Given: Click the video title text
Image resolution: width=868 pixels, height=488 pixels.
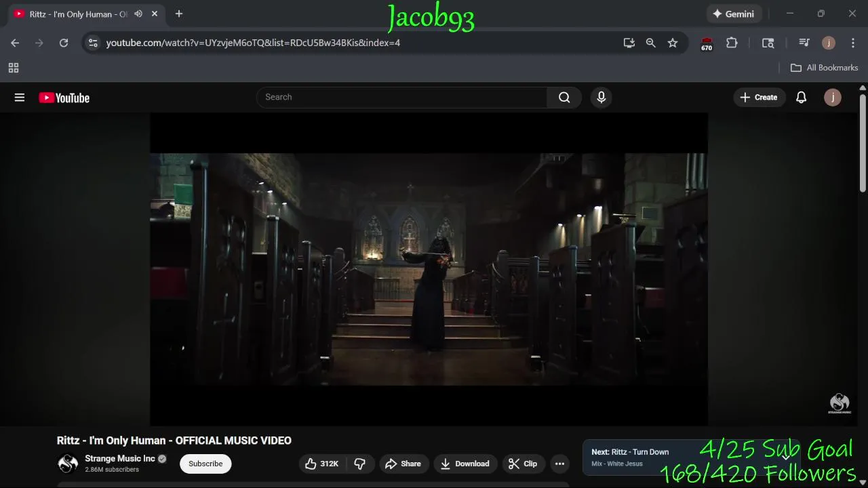Looking at the screenshot, I should click(174, 441).
